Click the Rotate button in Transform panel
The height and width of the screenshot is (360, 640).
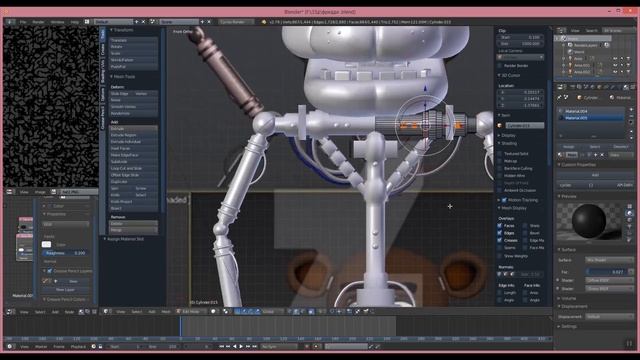(133, 47)
